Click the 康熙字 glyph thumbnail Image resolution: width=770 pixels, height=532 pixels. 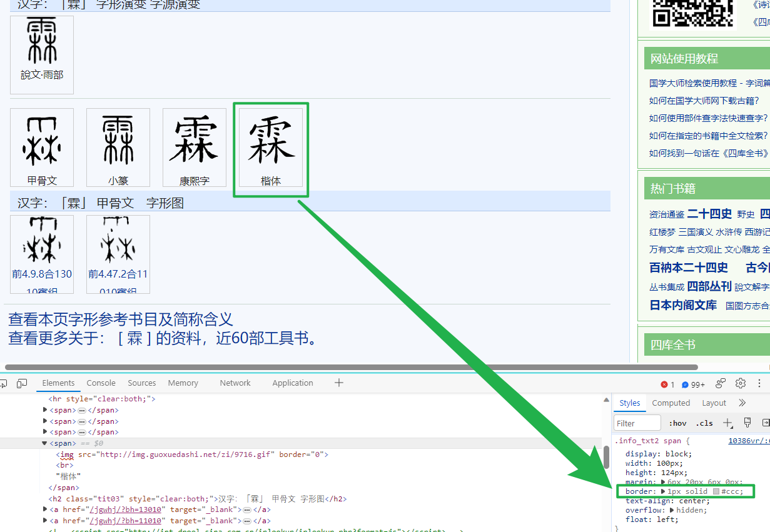195,148
